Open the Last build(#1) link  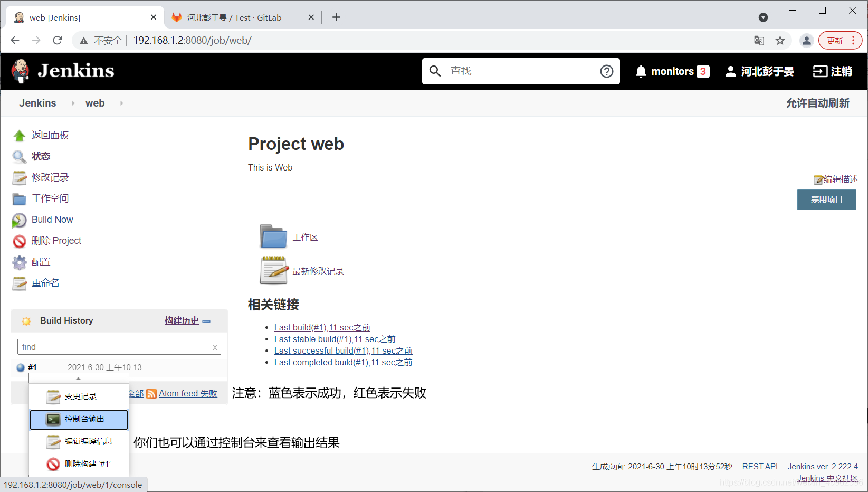point(322,328)
